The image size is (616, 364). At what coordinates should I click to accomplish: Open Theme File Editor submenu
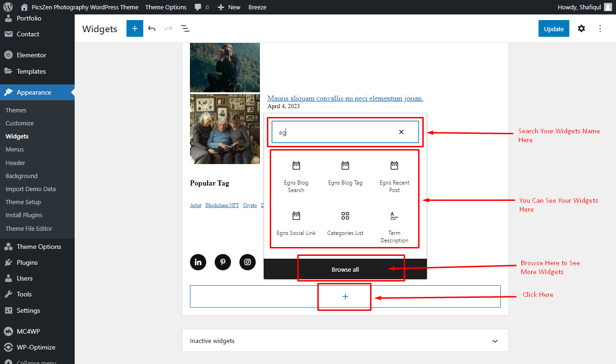[29, 228]
